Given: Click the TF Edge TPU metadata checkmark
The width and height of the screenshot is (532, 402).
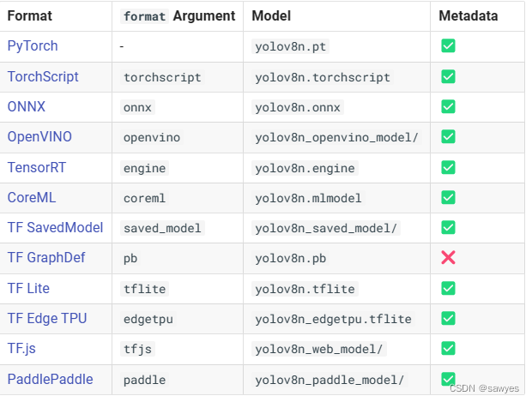Looking at the screenshot, I should (448, 318).
